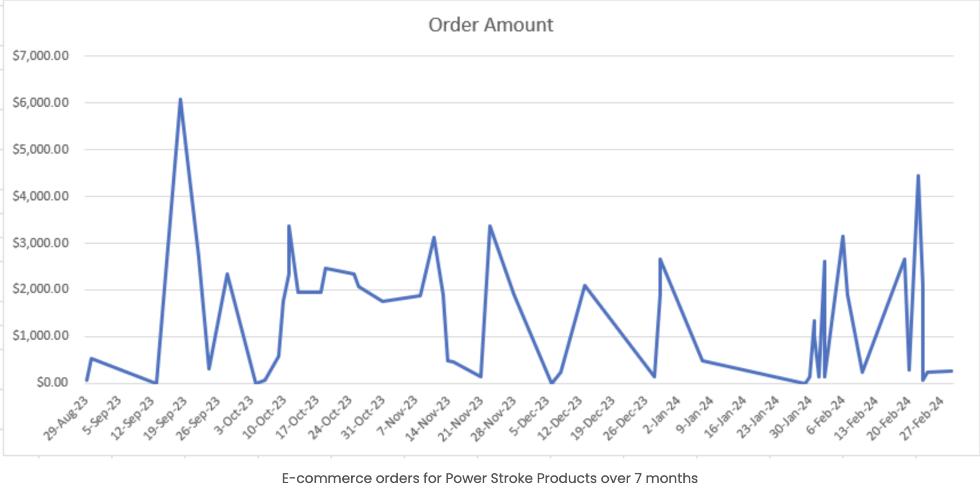Click the $0.00 y-axis label

tap(52, 383)
